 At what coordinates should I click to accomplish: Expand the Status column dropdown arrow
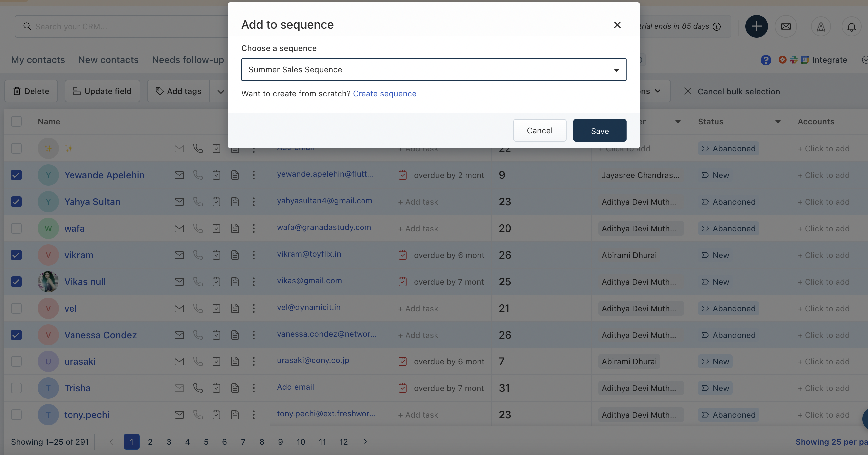[777, 122]
